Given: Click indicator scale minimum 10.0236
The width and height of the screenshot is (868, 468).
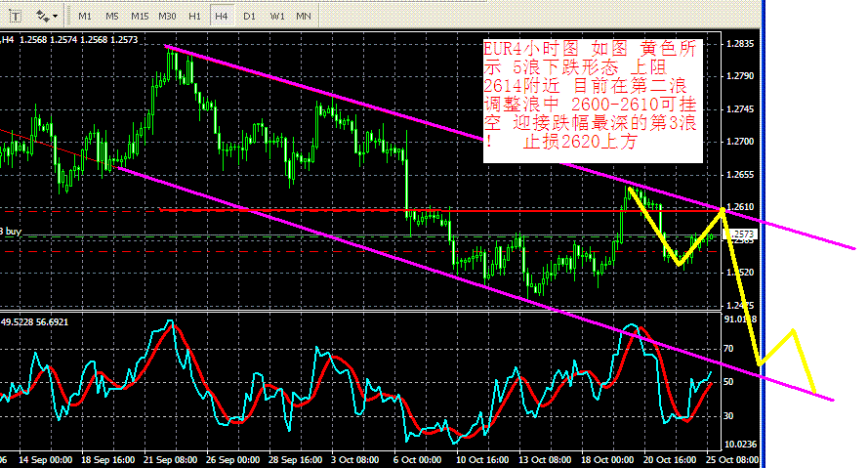Looking at the screenshot, I should (740, 445).
